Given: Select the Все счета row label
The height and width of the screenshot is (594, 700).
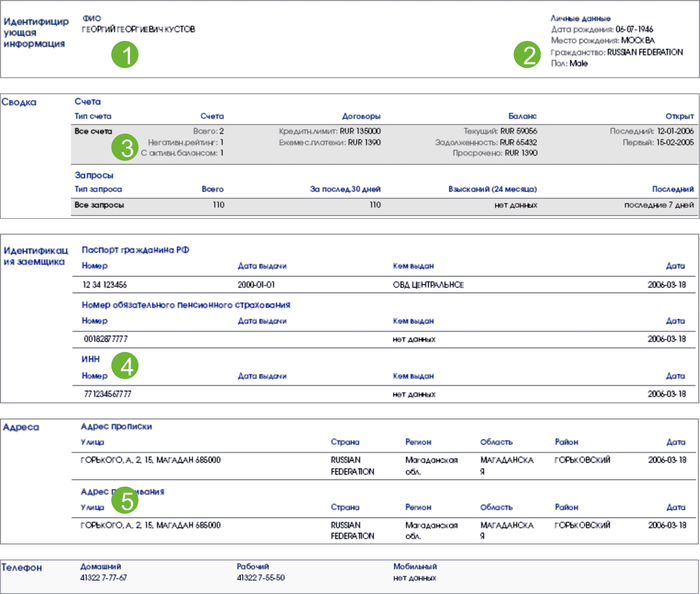Looking at the screenshot, I should click(x=93, y=131).
